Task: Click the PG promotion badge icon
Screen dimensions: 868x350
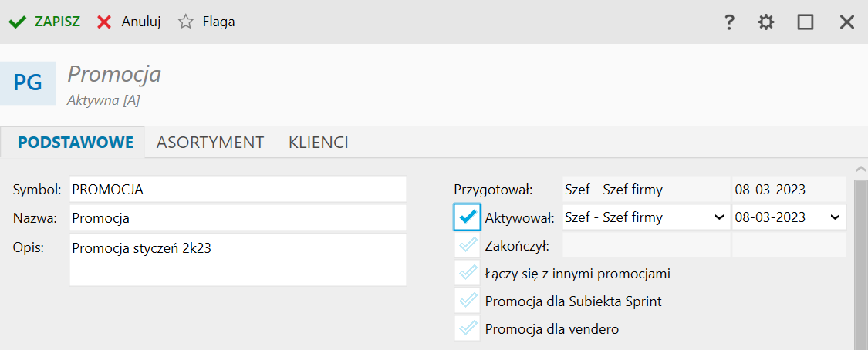Action: 28,83
